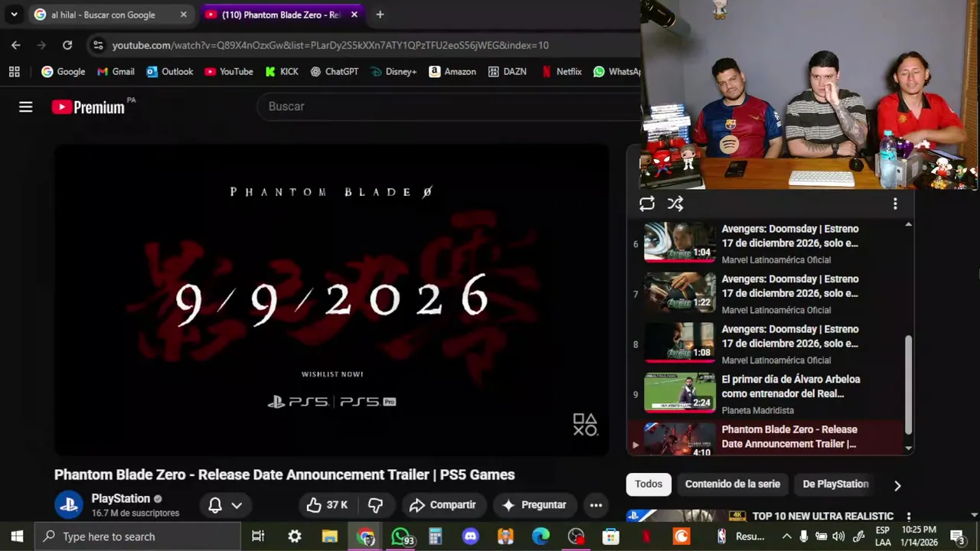The image size is (980, 551).
Task: Open the notification bell preferences
Action: click(215, 505)
